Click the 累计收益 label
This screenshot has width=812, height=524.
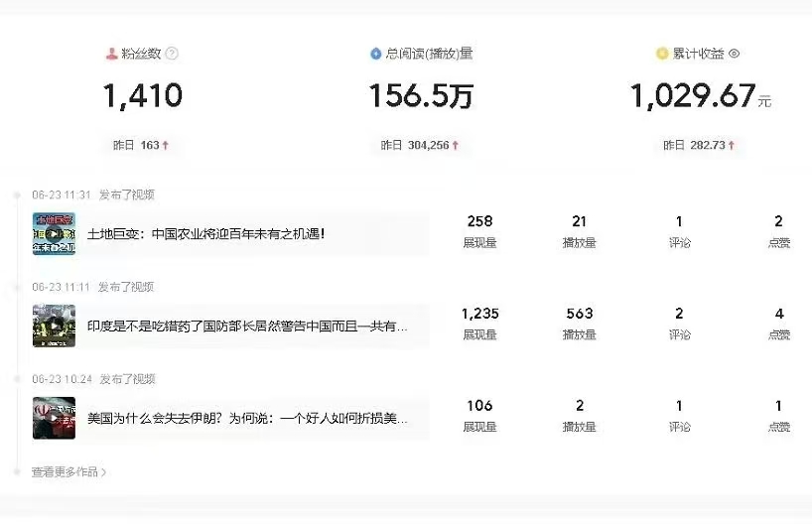click(698, 54)
